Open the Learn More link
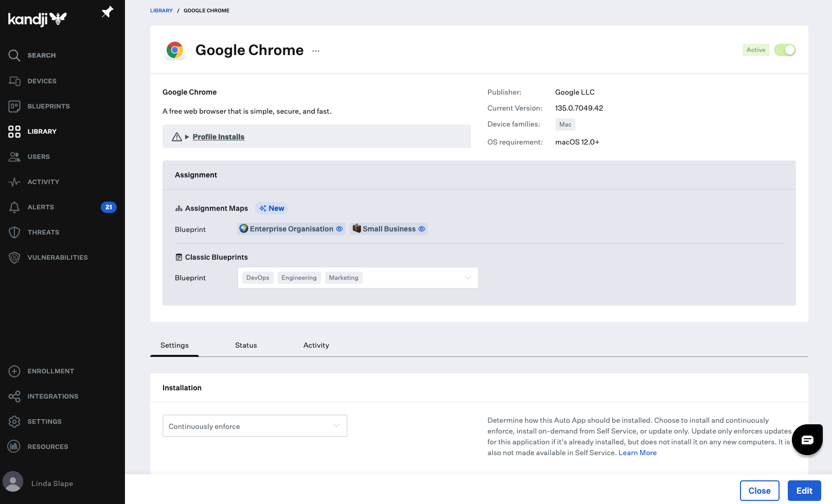832x504 pixels. (x=638, y=453)
